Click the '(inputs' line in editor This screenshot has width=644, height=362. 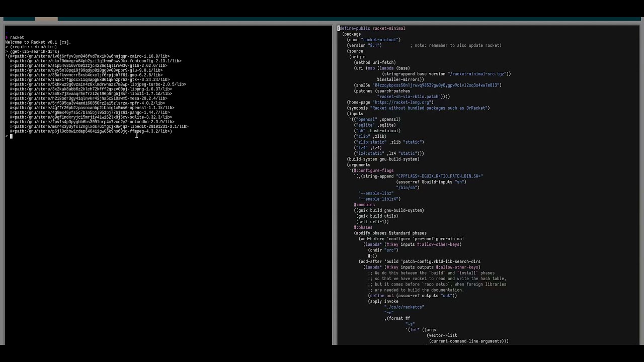pos(355,114)
